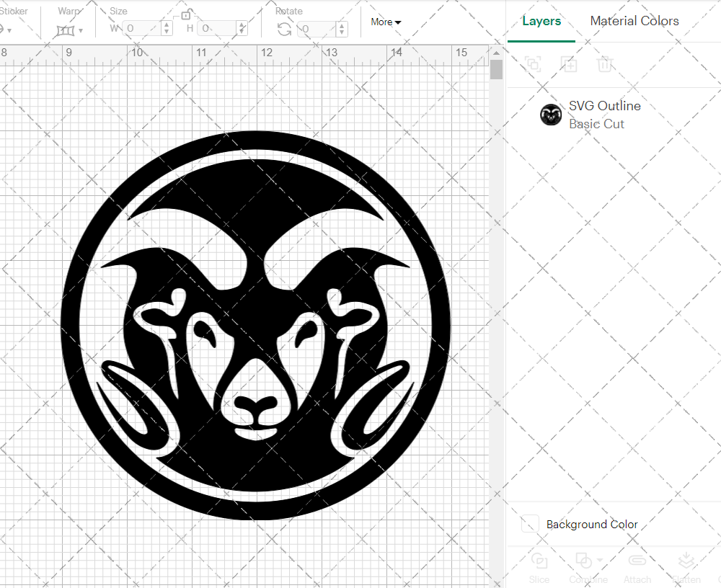The image size is (721, 588).
Task: Open the Warp tool dropdown
Action: coord(81,31)
